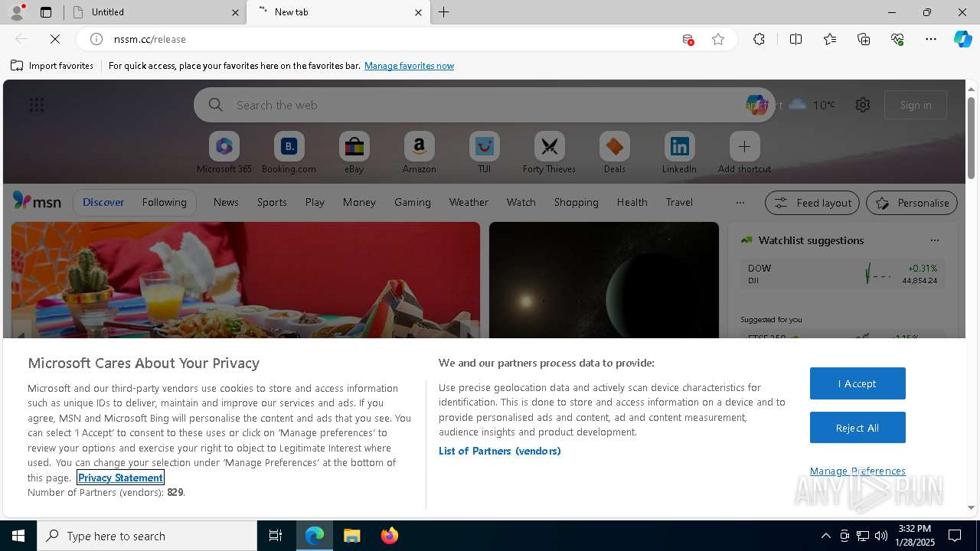980x551 pixels.
Task: Show hidden system tray icons
Action: coord(825,536)
